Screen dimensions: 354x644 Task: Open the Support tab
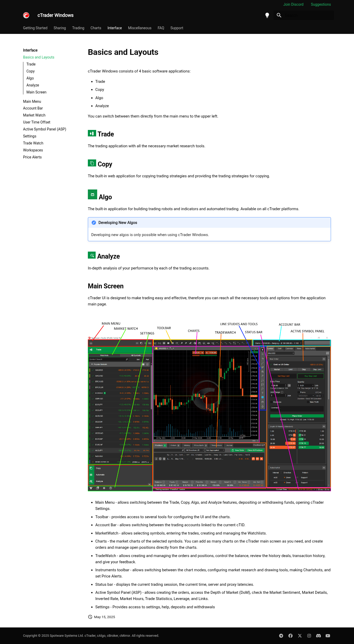177,28
